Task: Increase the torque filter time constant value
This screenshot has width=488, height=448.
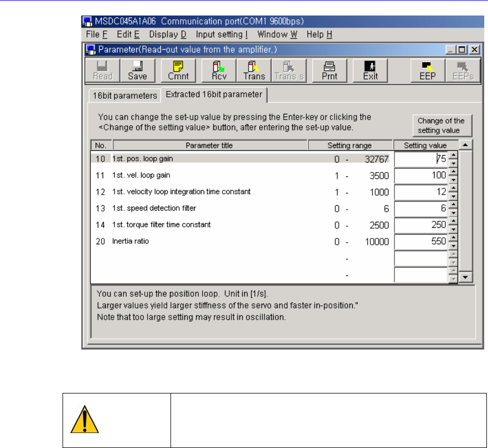Action: 453,221
